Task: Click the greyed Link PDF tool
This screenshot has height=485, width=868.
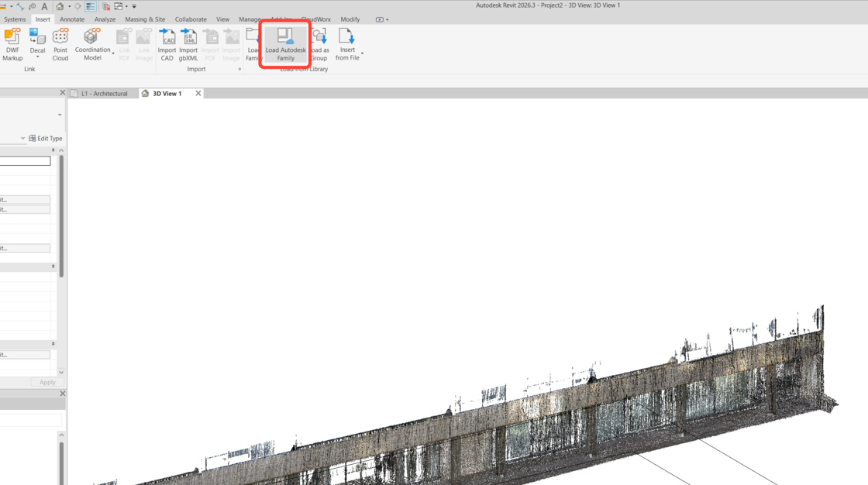Action: (124, 44)
